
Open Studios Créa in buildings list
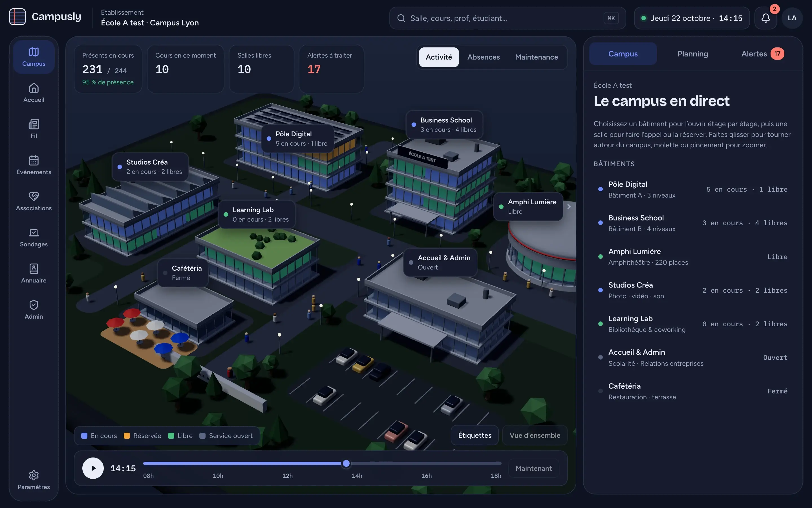click(x=692, y=290)
